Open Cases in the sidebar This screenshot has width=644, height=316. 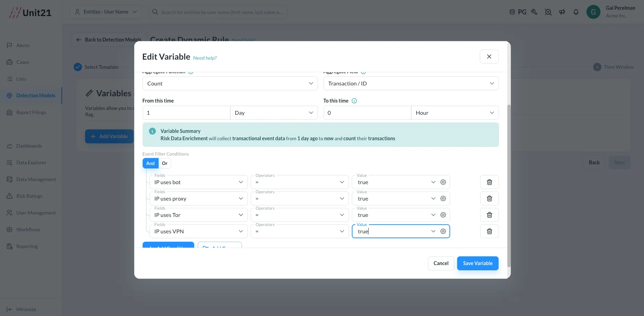click(22, 62)
